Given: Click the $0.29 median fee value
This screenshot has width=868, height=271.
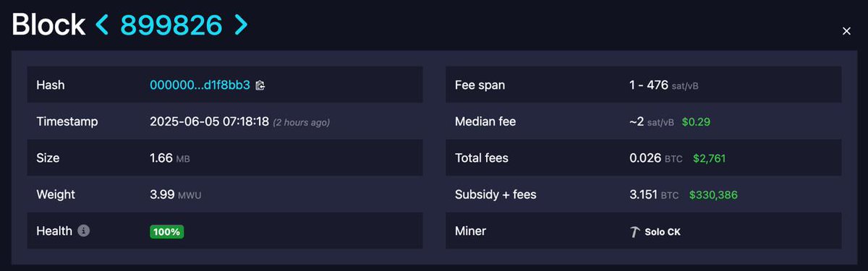Looking at the screenshot, I should click(696, 121).
